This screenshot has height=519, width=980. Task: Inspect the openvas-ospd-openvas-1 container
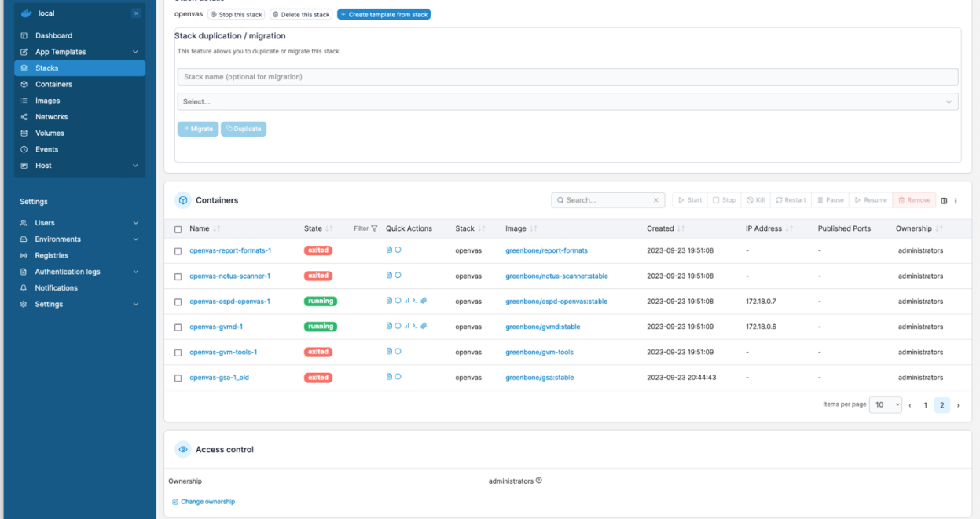[398, 301]
